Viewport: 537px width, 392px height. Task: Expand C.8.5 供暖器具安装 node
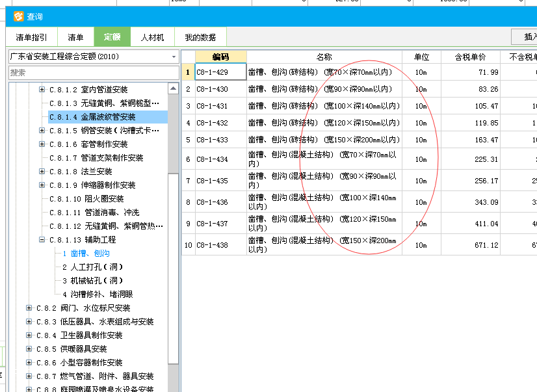(29, 349)
